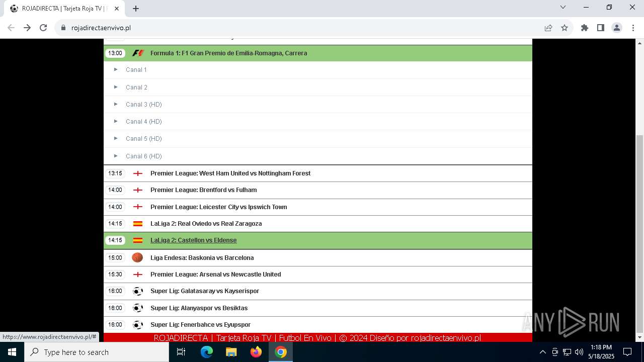Viewport: 644px width, 362px height.
Task: Show hidden system tray icons
Action: (542, 352)
